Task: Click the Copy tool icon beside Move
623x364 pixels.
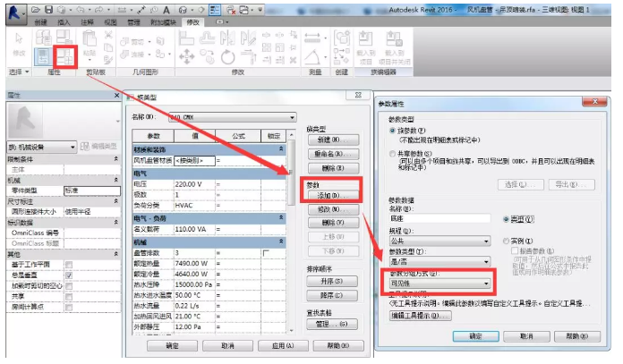Action: click(x=208, y=57)
